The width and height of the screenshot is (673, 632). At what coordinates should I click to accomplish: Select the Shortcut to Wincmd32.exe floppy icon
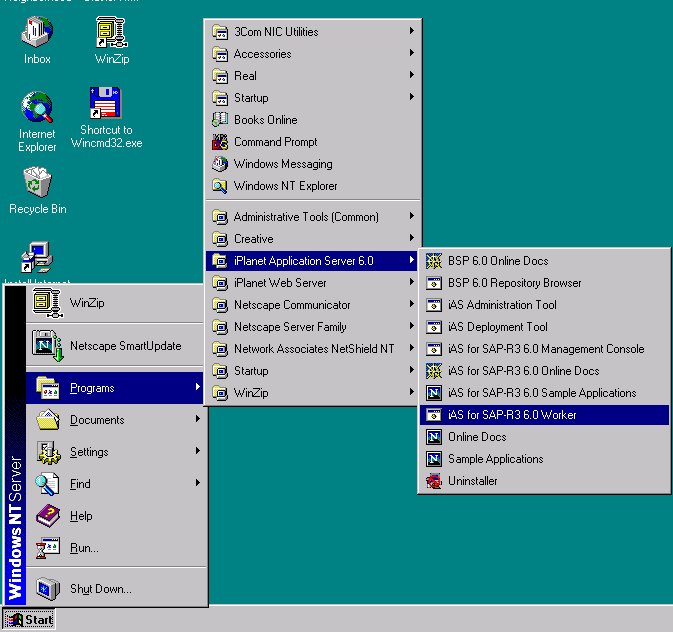106,103
